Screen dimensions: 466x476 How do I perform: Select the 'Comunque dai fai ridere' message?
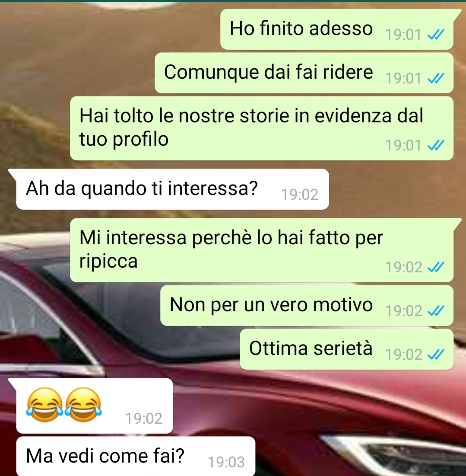304,73
